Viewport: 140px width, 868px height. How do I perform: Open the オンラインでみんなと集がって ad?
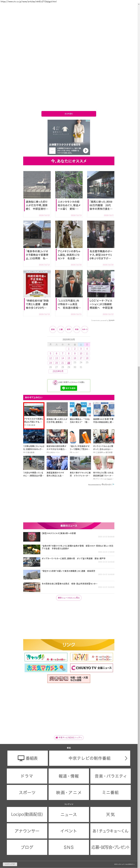point(104,441)
